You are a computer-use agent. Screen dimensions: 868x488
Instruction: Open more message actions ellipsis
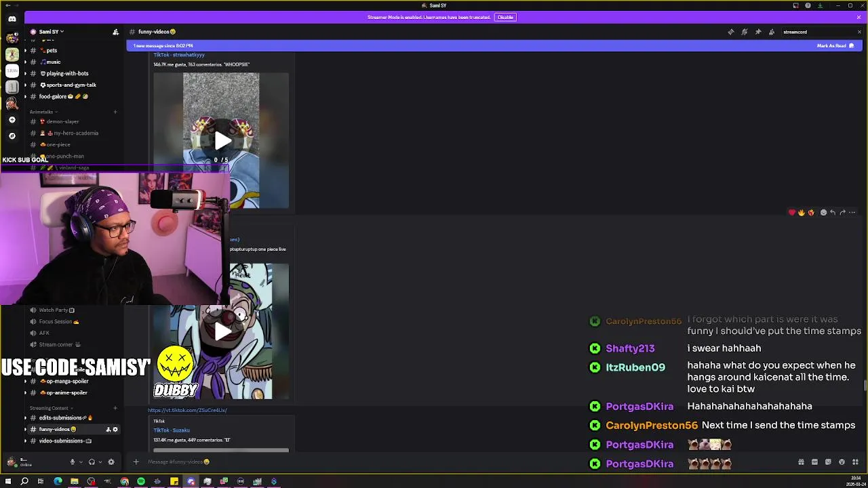point(852,213)
